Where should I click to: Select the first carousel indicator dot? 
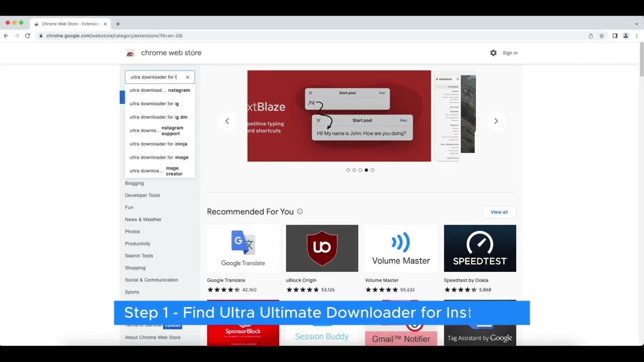pyautogui.click(x=348, y=170)
